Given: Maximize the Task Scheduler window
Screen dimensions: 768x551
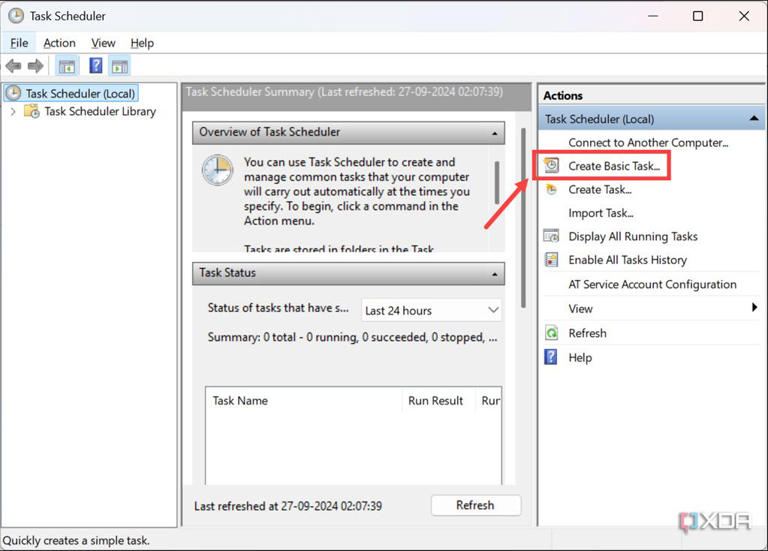Looking at the screenshot, I should point(697,16).
